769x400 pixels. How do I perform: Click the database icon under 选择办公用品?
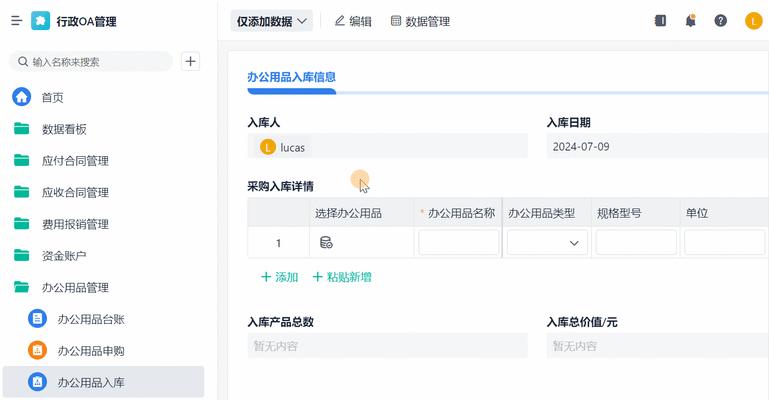pos(326,242)
